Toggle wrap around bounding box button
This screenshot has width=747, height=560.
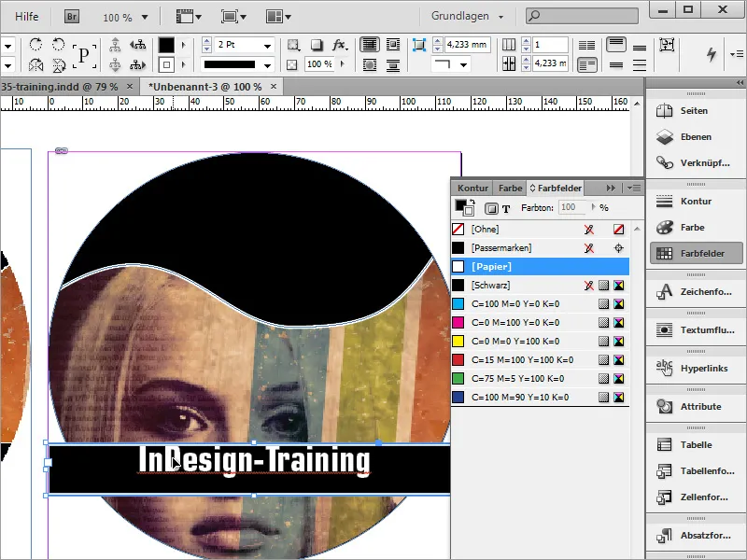click(393, 45)
